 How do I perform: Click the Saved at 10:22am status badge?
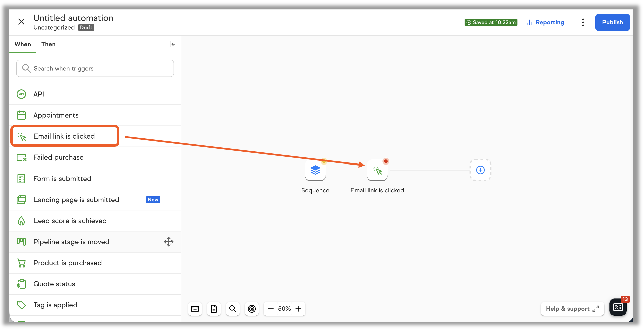(x=491, y=22)
